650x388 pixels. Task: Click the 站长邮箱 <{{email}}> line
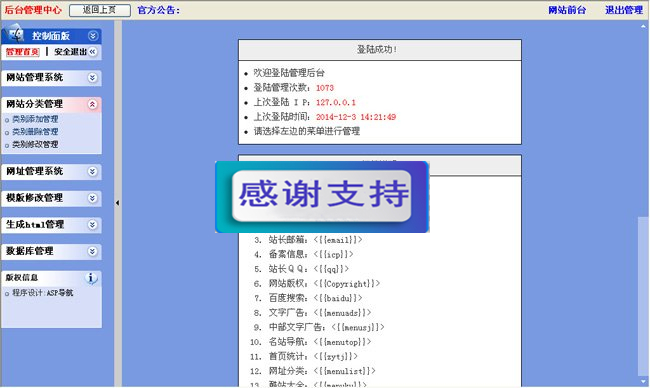click(315, 240)
